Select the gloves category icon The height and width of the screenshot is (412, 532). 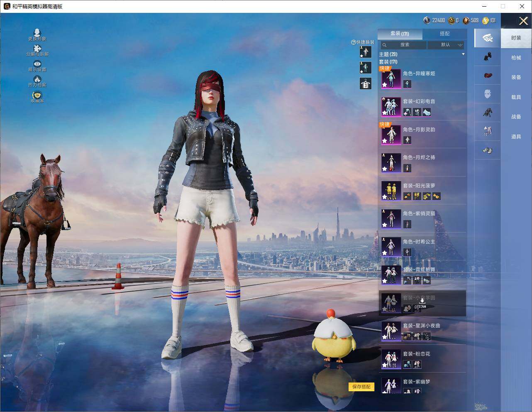488,57
